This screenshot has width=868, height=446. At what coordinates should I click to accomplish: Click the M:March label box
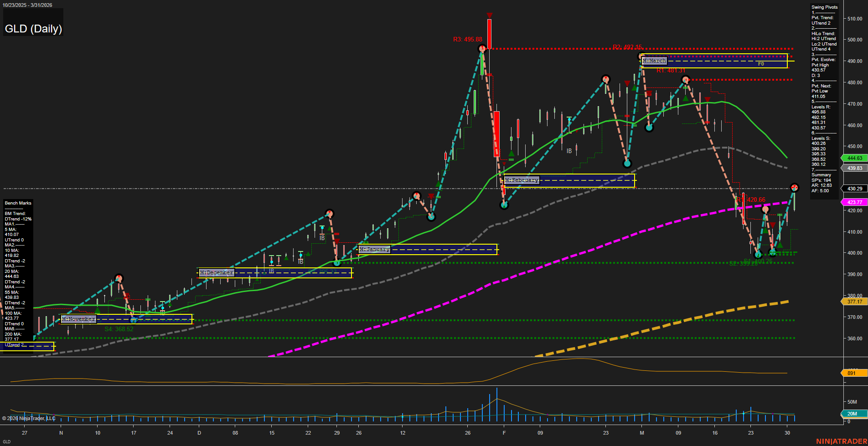click(654, 61)
